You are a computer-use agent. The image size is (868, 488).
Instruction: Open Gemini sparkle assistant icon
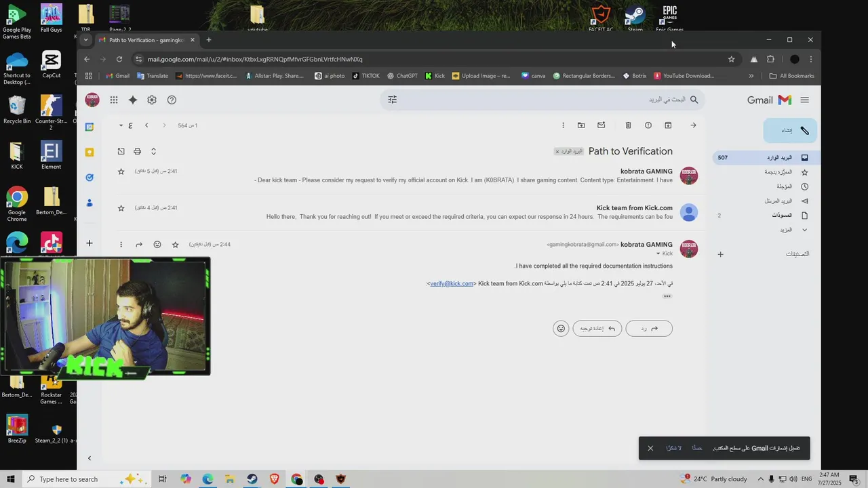[x=133, y=100]
